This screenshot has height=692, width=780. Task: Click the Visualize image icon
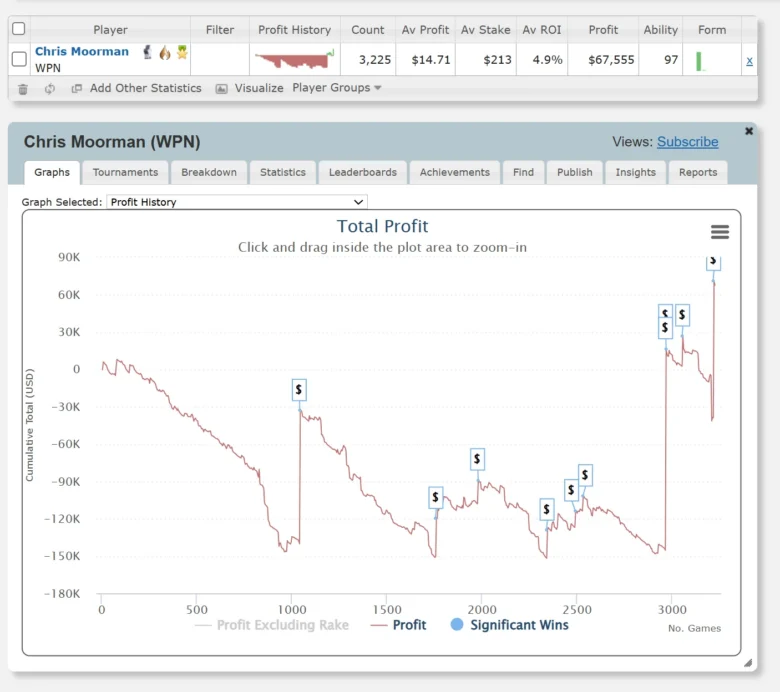point(222,88)
